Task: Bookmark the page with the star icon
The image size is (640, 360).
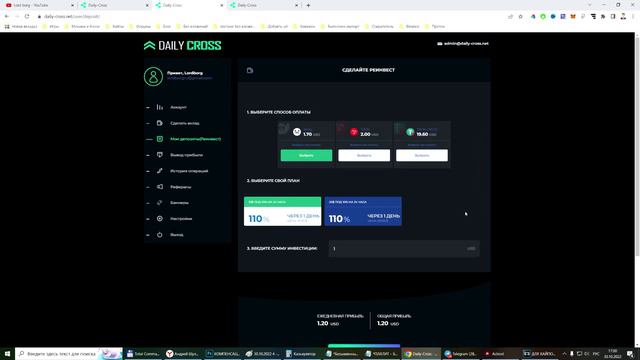Action: pyautogui.click(x=520, y=16)
